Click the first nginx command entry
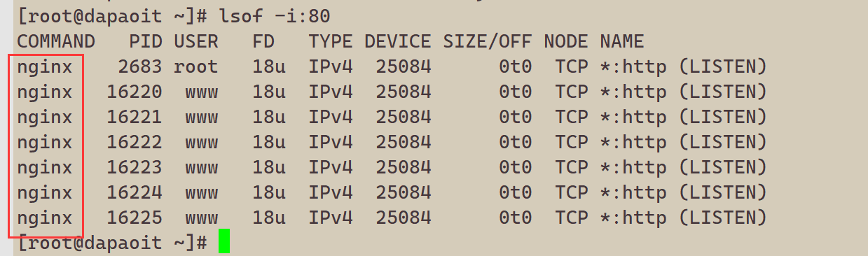Viewport: 868px width, 256px height. tap(45, 67)
